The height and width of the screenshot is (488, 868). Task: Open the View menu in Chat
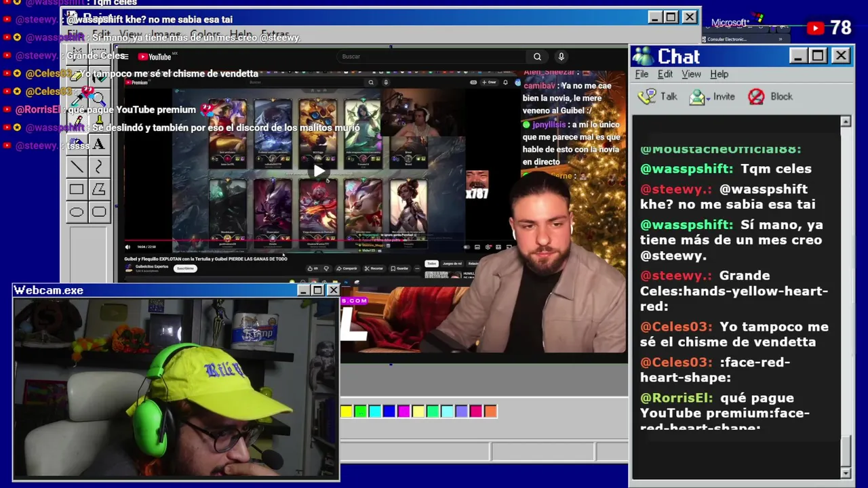pos(691,74)
